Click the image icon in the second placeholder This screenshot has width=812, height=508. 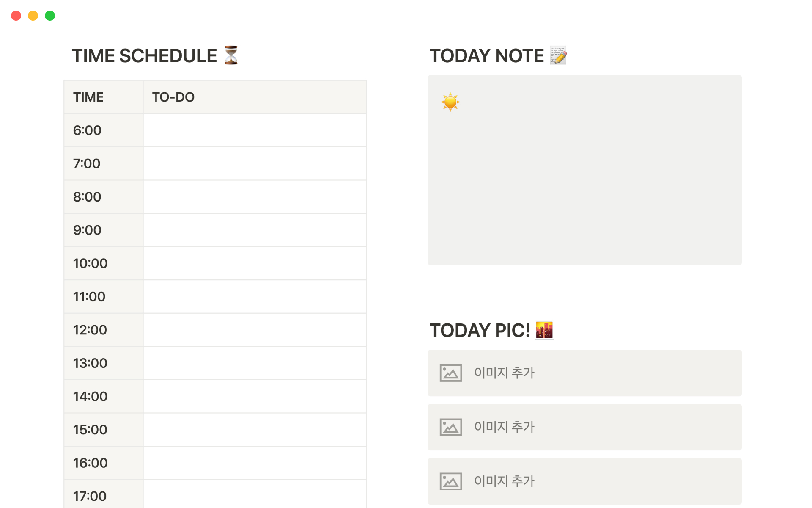click(450, 427)
